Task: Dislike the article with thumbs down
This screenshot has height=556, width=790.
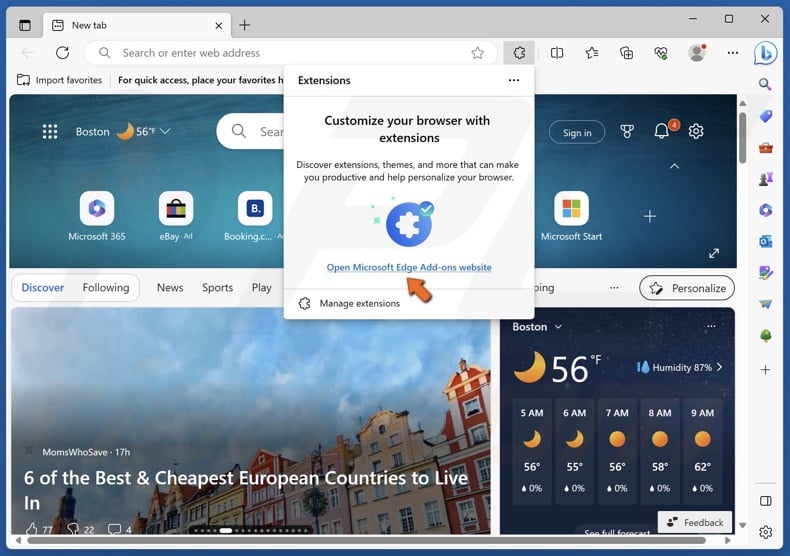Action: [74, 529]
